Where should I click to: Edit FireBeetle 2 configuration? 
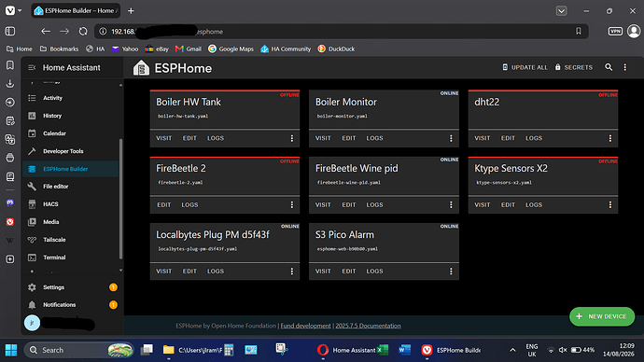coord(164,205)
